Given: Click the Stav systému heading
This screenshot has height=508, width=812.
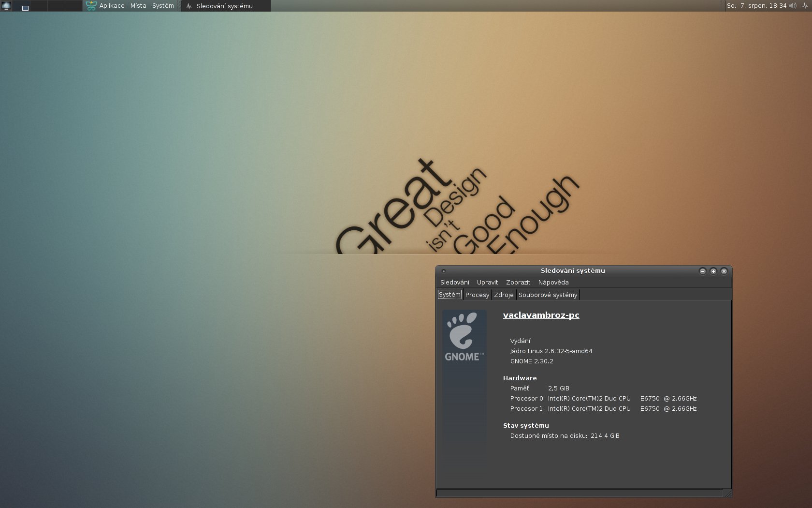Looking at the screenshot, I should (x=526, y=426).
